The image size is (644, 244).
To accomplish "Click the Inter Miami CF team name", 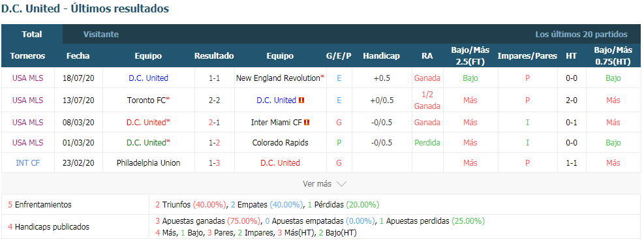I will pos(277,123).
